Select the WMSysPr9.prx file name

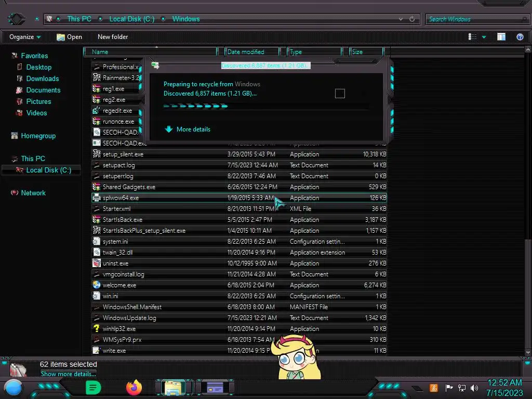click(x=122, y=340)
